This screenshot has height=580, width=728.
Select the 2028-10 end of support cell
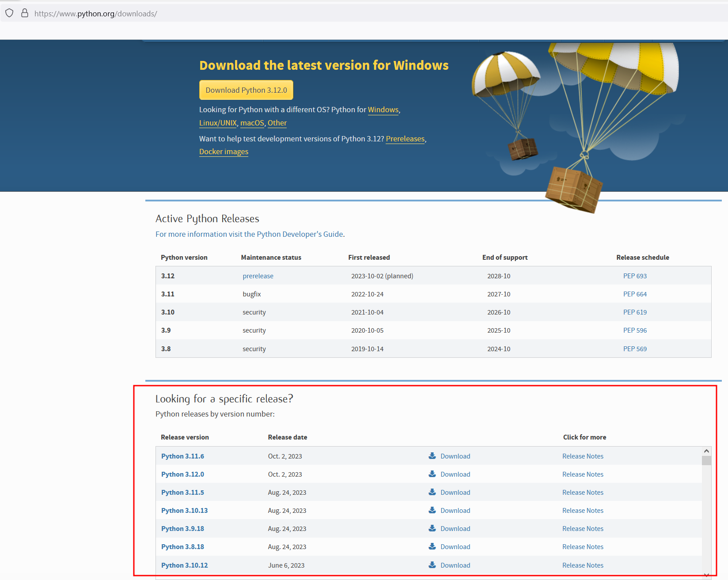point(499,276)
